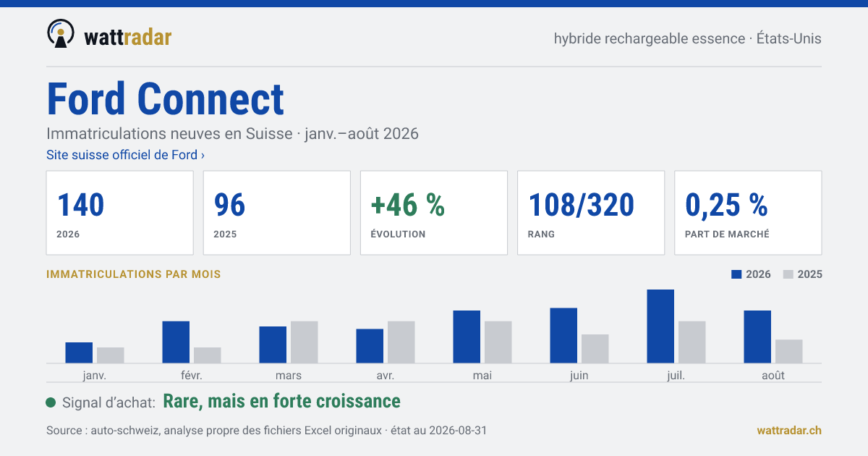This screenshot has height=456, width=868.
Task: Click the blue août 2026 bar
Action: pos(757,337)
